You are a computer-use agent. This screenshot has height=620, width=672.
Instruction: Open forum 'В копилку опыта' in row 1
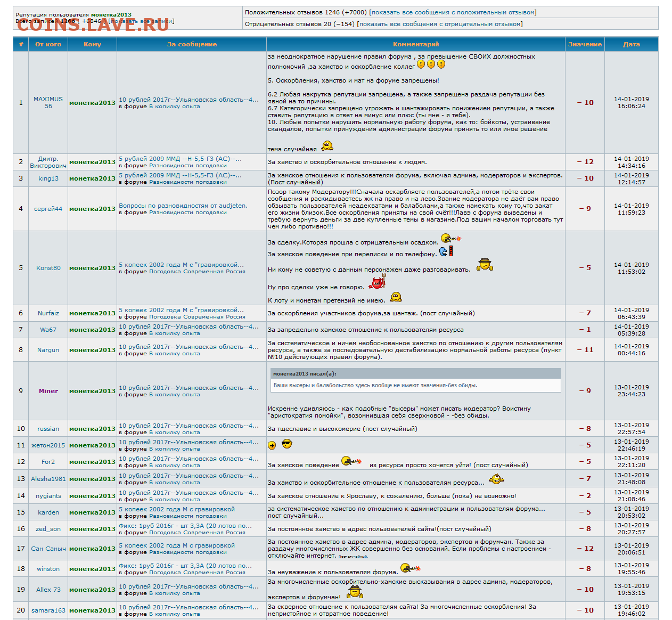pos(175,107)
